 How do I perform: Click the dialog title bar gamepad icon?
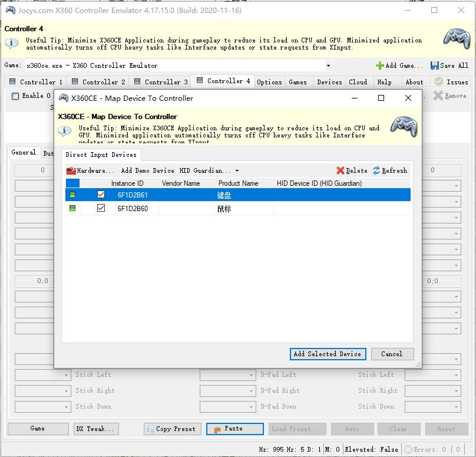(64, 98)
